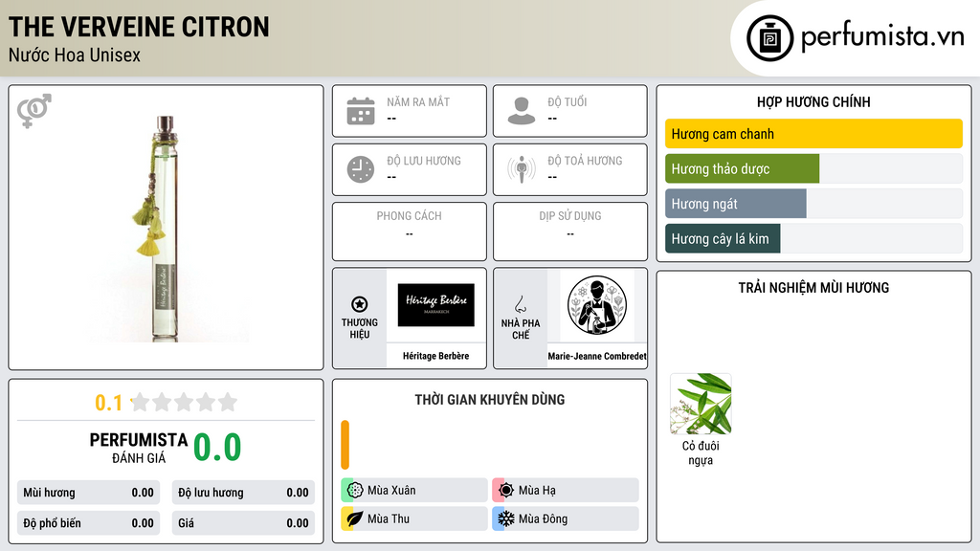The image size is (980, 551).
Task: Click the Mùi hương score row
Action: [88, 493]
